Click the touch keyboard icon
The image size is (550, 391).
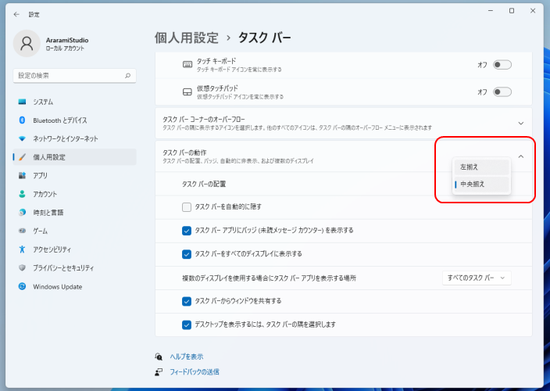point(188,65)
